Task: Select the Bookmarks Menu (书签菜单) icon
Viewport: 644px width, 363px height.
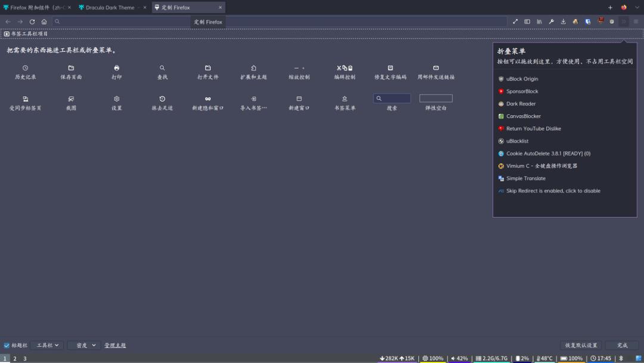Action: click(x=345, y=99)
